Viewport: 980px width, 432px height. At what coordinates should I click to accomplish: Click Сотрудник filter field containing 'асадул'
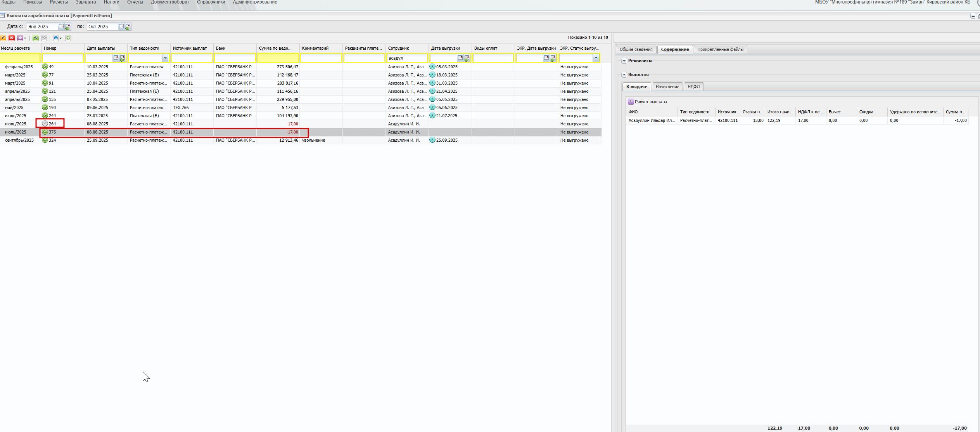406,58
